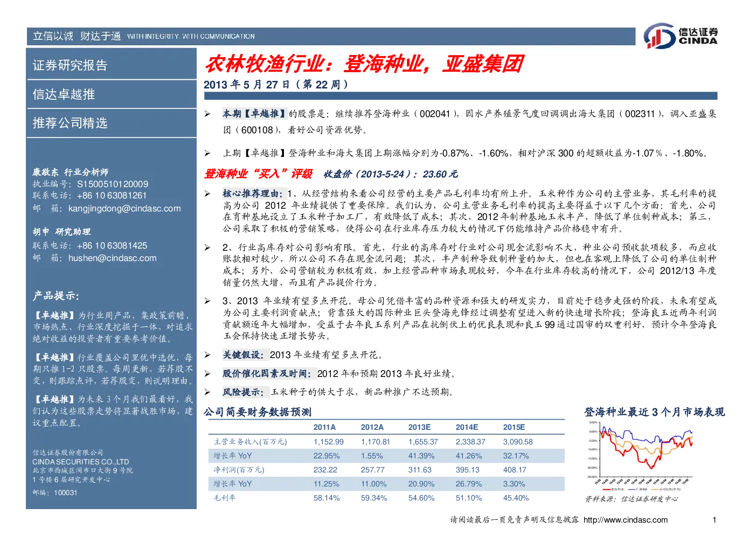Click the chart heading 登海种业最近3个月市场表现
Viewport: 756px width, 535px height.
(x=655, y=412)
